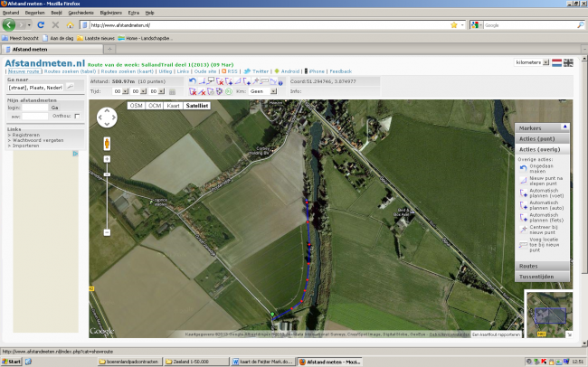Click Een kaartfout rapporteren link
The height and width of the screenshot is (367, 588).
[x=496, y=334]
